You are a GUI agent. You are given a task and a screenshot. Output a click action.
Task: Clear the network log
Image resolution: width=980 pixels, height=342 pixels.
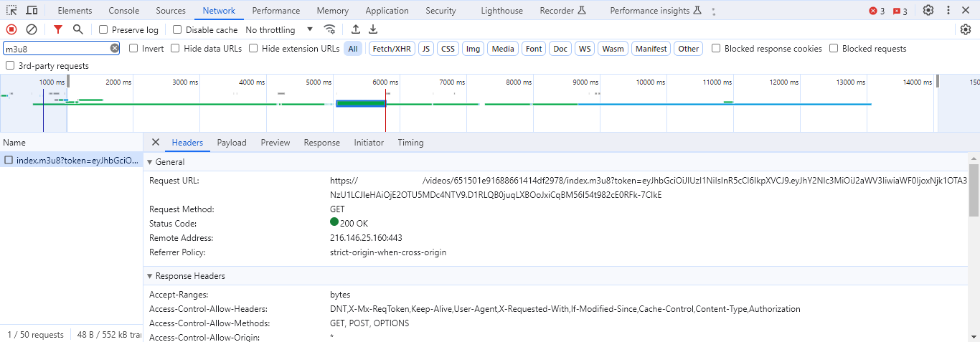(32, 29)
